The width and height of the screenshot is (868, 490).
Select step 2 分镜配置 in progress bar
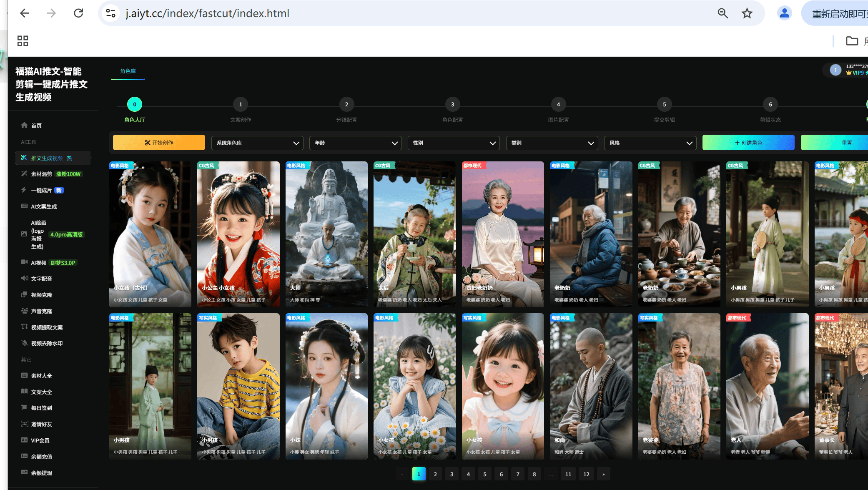(x=346, y=105)
